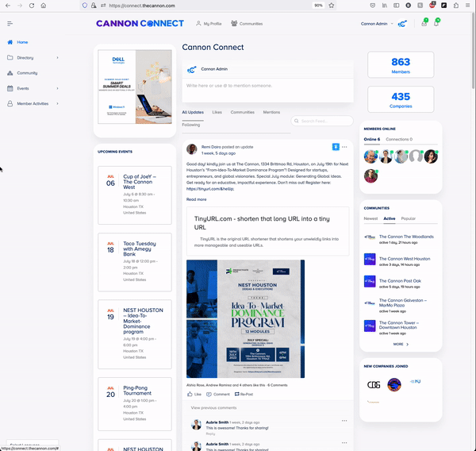Click the Community sidebar icon
476x451 pixels.
pyautogui.click(x=10, y=73)
